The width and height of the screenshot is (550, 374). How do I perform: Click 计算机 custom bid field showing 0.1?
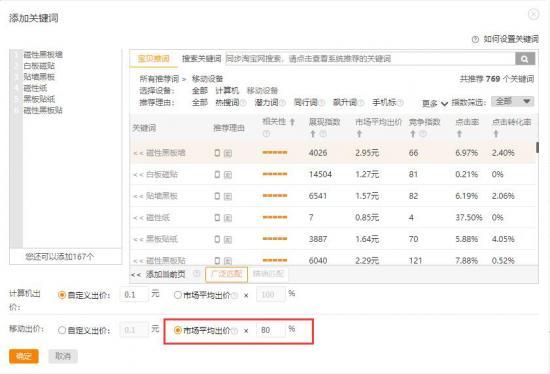tap(134, 295)
